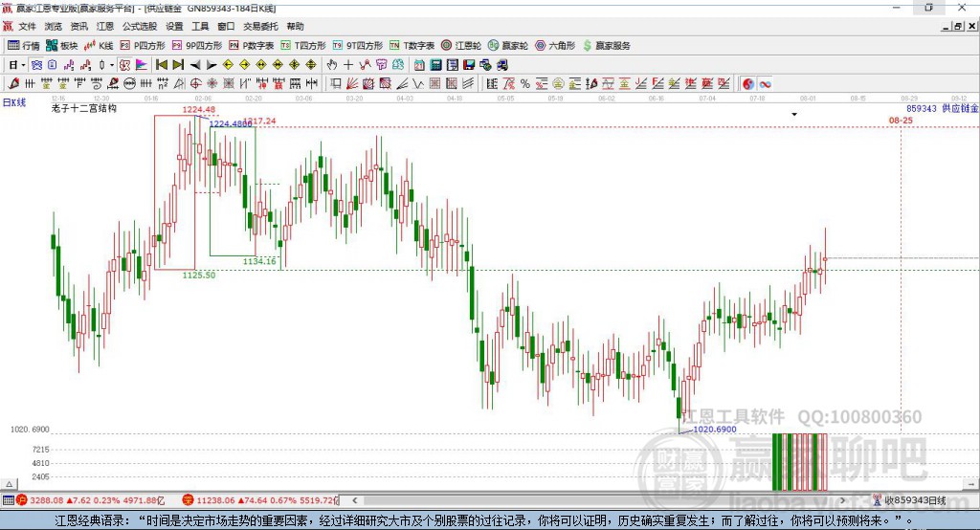Open the calendar date icon
The image size is (980, 530).
[x=419, y=65]
